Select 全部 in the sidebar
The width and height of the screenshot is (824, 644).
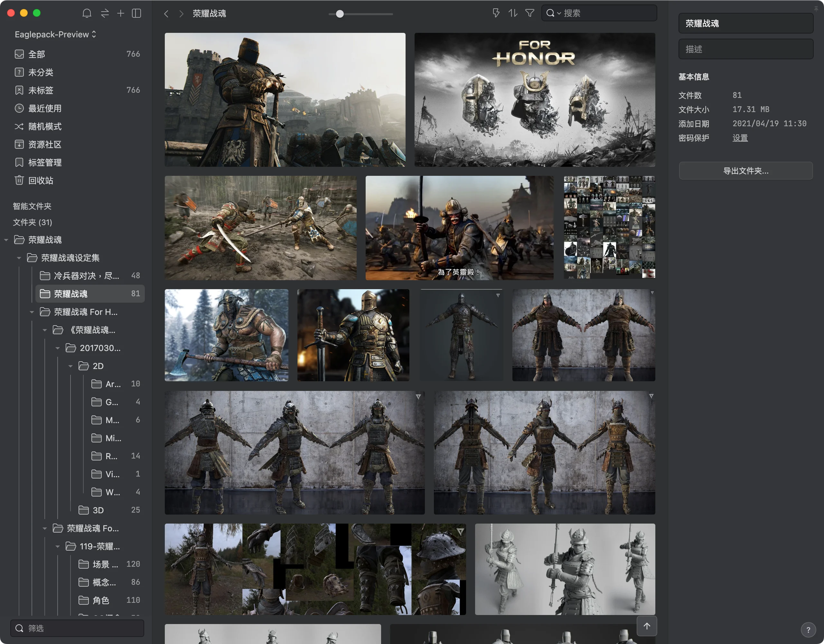pyautogui.click(x=77, y=54)
